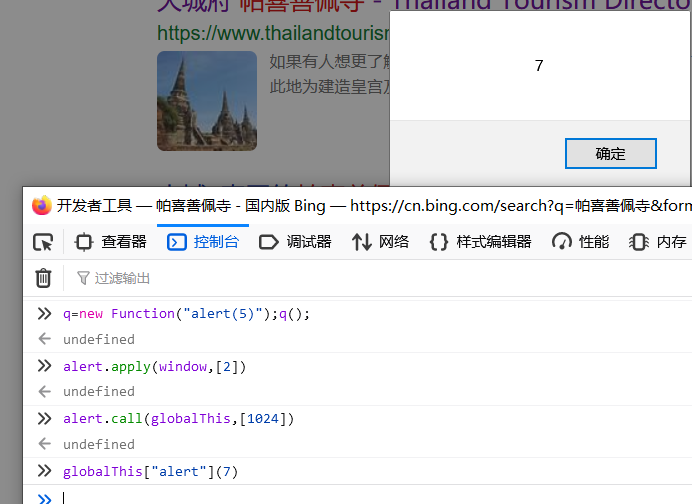This screenshot has height=504, width=692.
Task: Select the alert.apply(window,[2]) command line
Action: [x=154, y=367]
